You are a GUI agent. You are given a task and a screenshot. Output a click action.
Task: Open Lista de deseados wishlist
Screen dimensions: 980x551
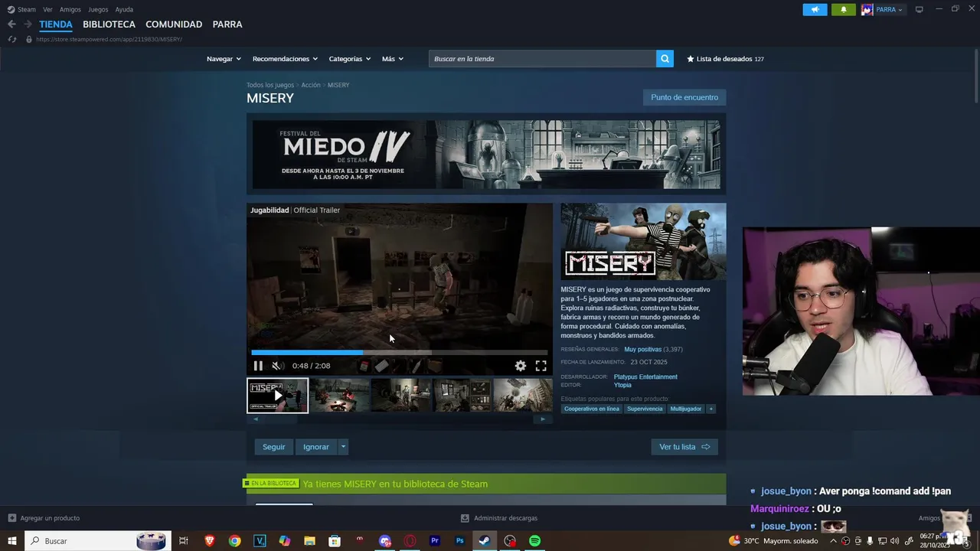725,59
